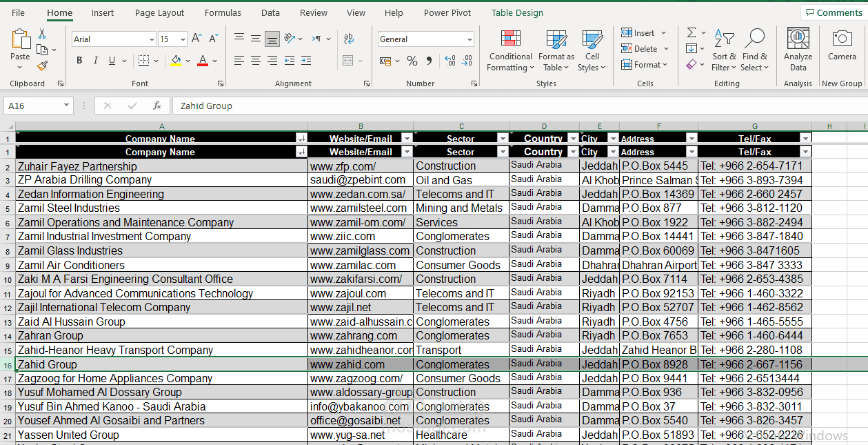Toggle Italic formatting

(x=95, y=61)
